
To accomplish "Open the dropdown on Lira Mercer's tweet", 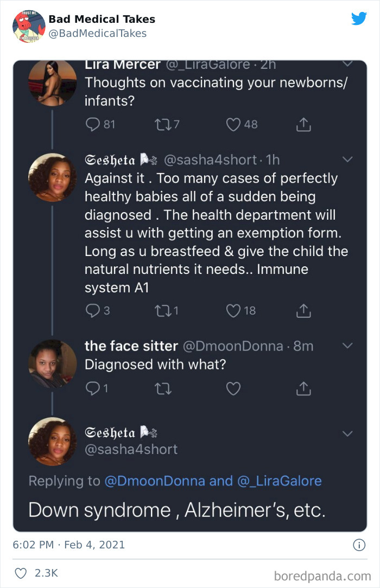I will pos(347,63).
